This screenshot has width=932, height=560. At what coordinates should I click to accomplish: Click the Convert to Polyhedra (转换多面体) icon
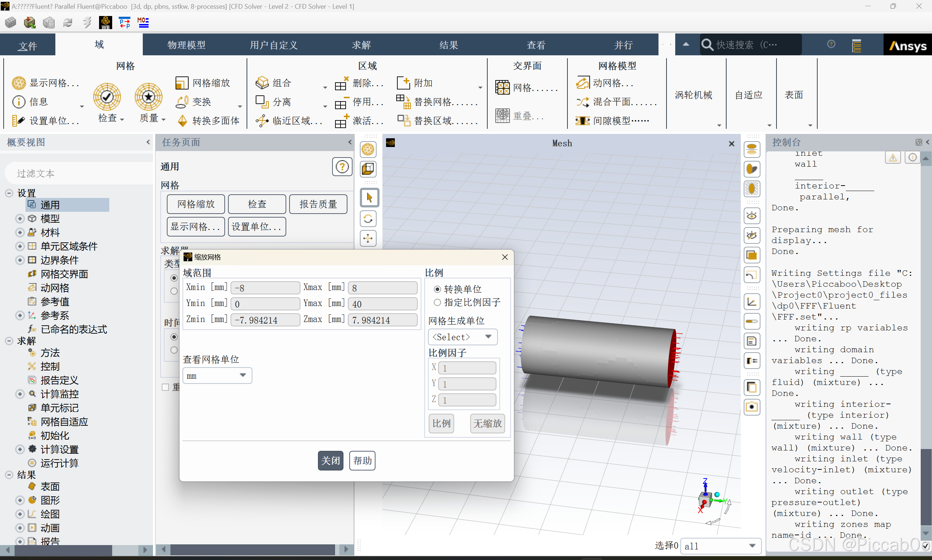pyautogui.click(x=182, y=121)
